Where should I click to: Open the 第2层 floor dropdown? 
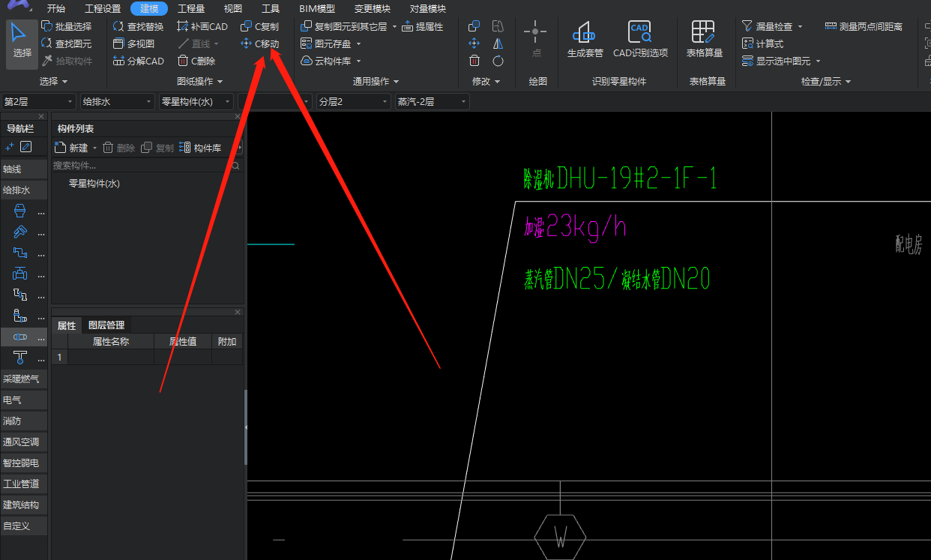pos(39,101)
